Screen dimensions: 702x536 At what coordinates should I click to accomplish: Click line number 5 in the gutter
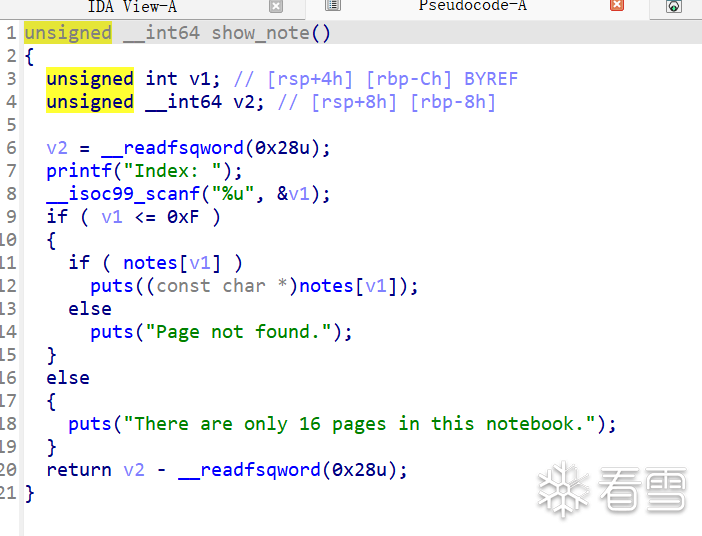click(11, 125)
